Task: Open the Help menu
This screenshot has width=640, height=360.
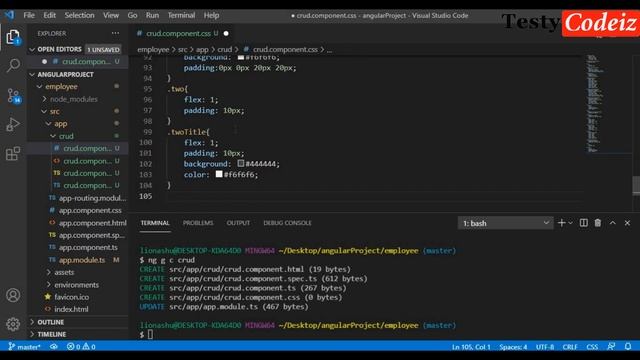Action: pyautogui.click(x=211, y=15)
